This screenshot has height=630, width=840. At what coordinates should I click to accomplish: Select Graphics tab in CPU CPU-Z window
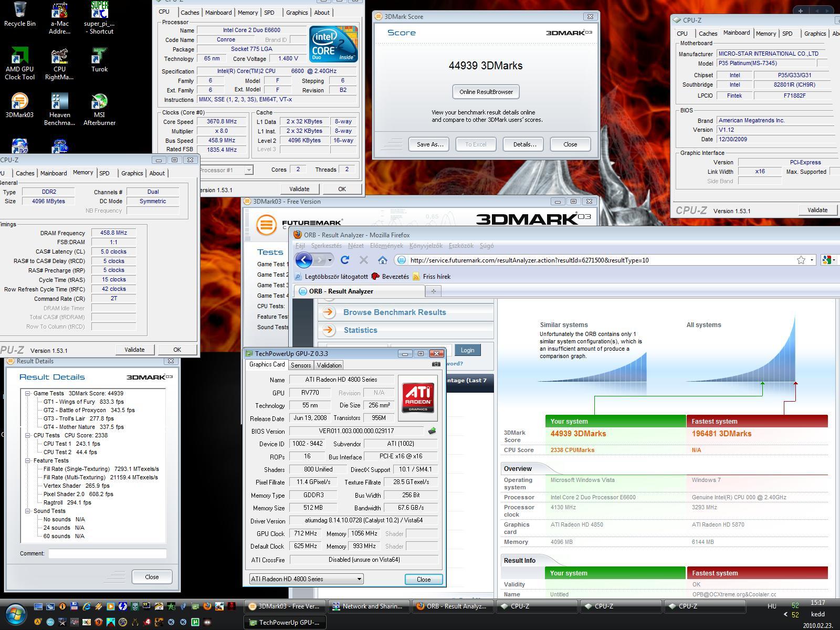[x=297, y=13]
